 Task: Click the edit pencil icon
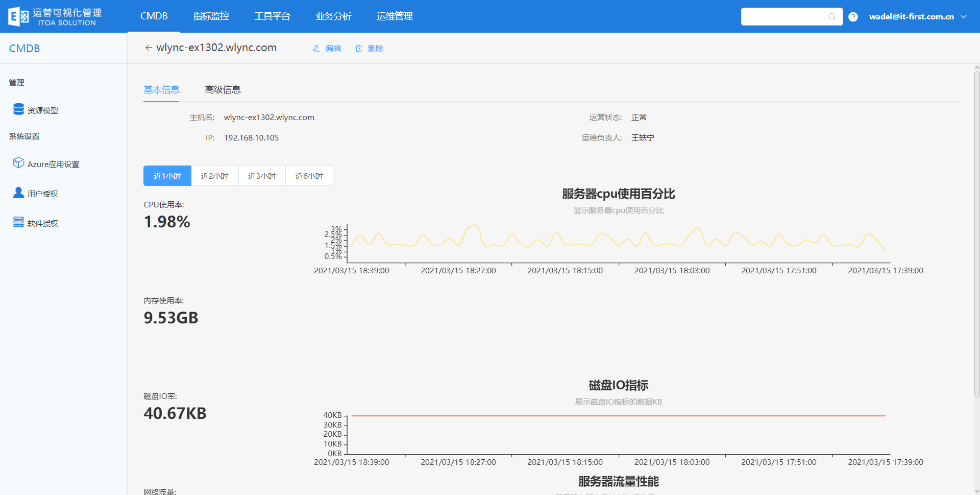[x=316, y=48]
